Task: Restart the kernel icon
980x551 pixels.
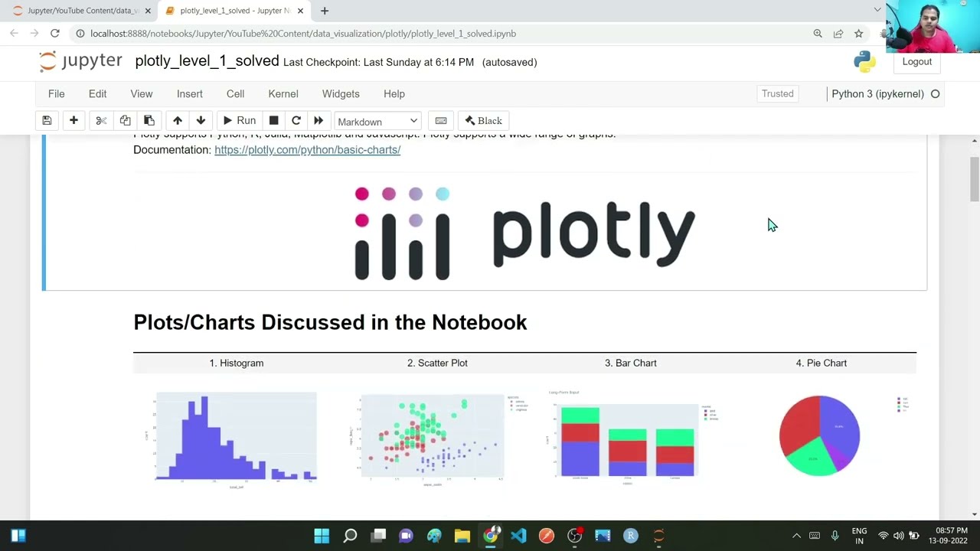Action: pos(296,121)
